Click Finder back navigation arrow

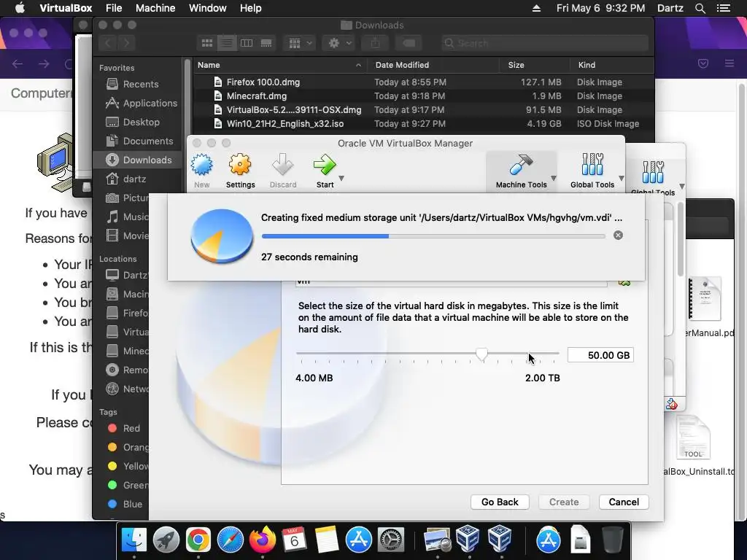[x=108, y=43]
